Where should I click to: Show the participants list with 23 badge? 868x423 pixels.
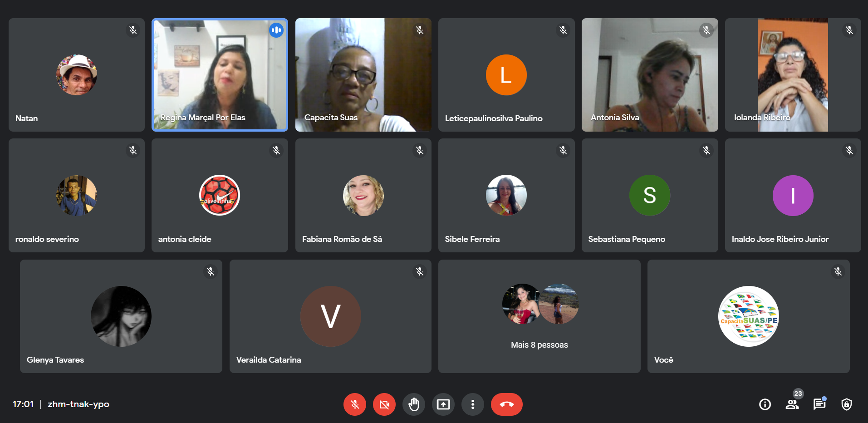pyautogui.click(x=792, y=404)
